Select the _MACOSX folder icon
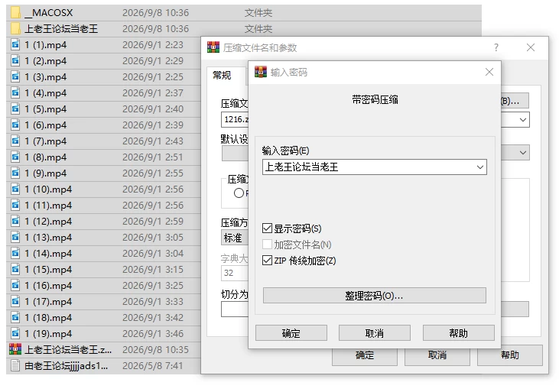 (x=15, y=13)
